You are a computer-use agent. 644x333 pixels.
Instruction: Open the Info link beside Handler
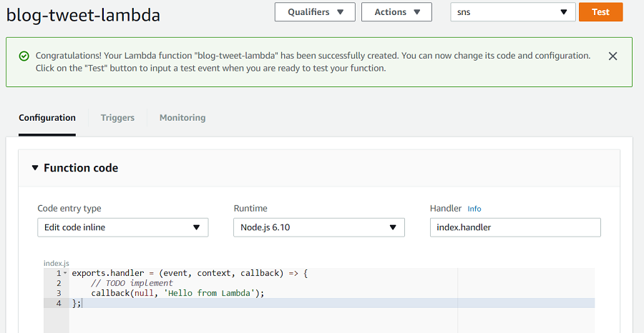(x=474, y=209)
